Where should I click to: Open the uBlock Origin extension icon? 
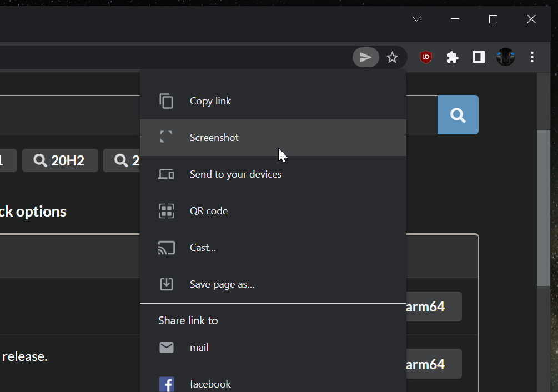(425, 57)
